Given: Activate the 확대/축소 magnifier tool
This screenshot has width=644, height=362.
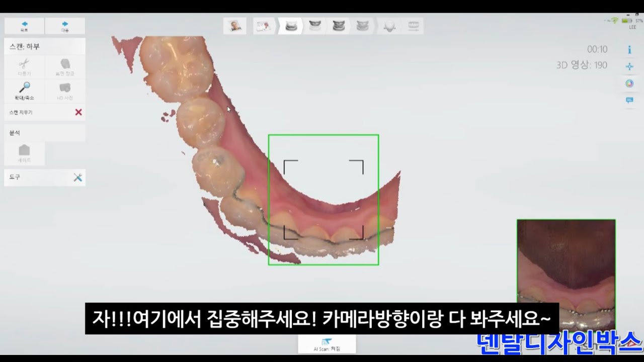Looking at the screenshot, I should 24,91.
